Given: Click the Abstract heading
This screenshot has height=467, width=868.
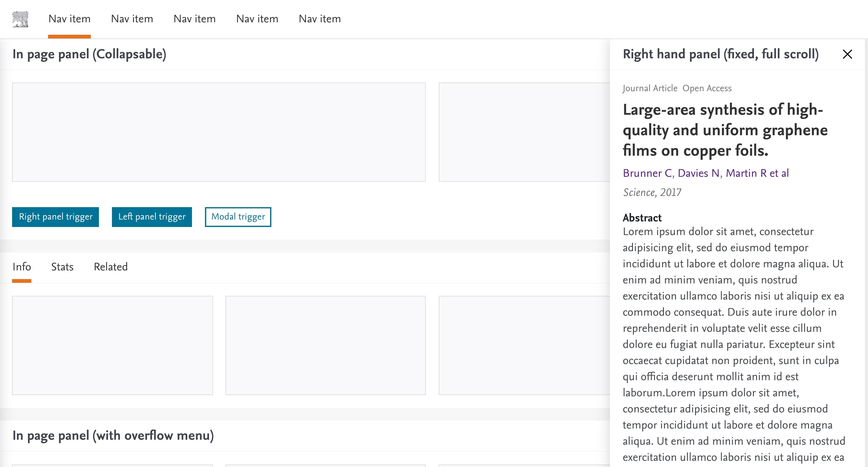Looking at the screenshot, I should [642, 218].
